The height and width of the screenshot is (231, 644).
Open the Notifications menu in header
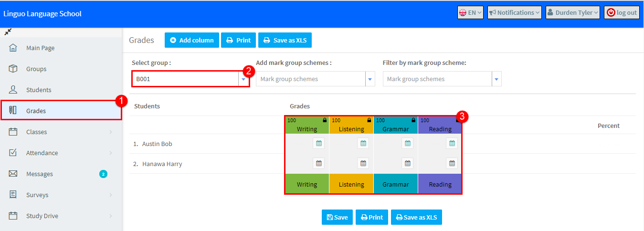click(515, 12)
